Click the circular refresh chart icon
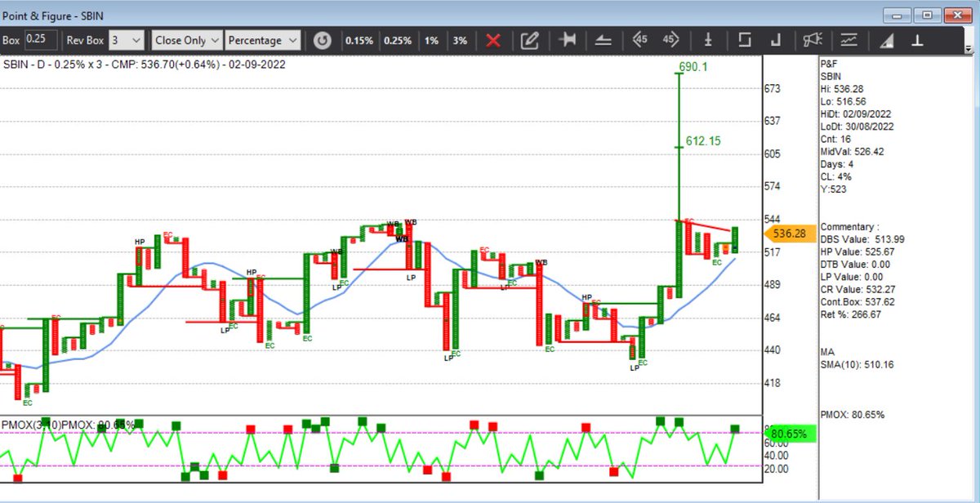The image size is (980, 503). [323, 40]
